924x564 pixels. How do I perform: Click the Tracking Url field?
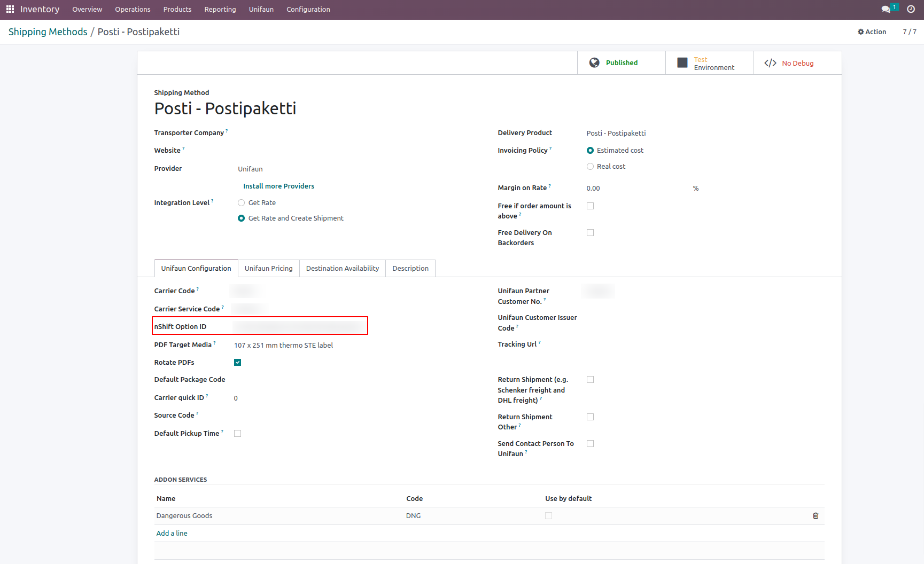coord(705,344)
